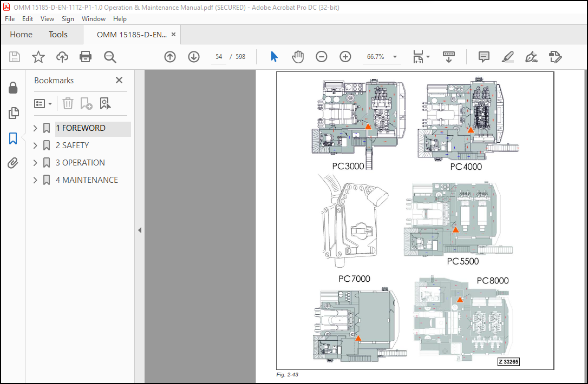This screenshot has width=588, height=384.
Task: Open the Window menu
Action: click(93, 19)
